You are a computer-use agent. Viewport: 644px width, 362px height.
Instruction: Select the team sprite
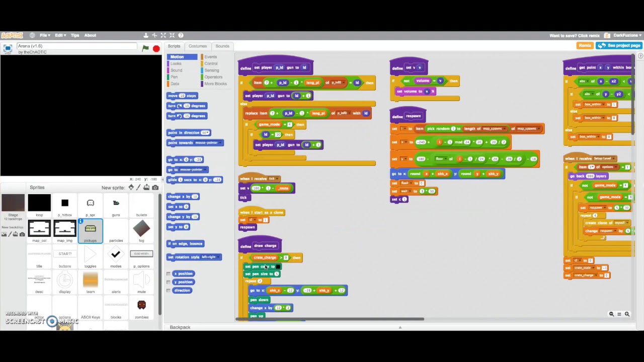click(x=90, y=283)
